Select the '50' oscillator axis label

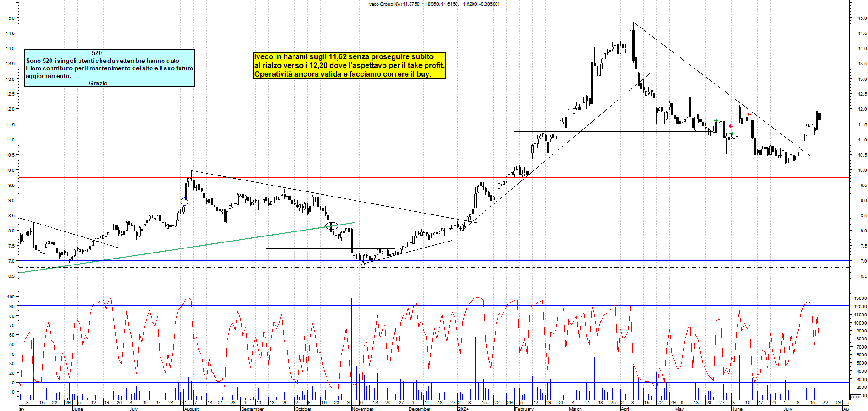pyautogui.click(x=12, y=344)
